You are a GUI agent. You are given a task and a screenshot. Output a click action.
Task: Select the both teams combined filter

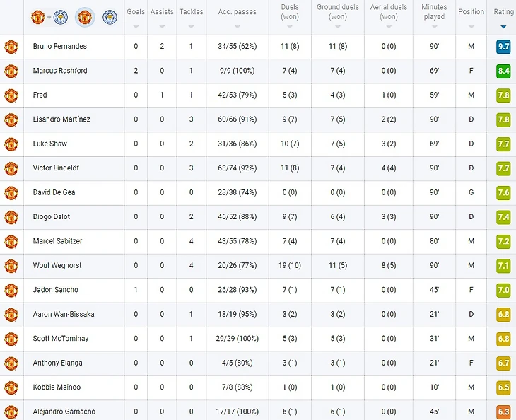pyautogui.click(x=49, y=17)
